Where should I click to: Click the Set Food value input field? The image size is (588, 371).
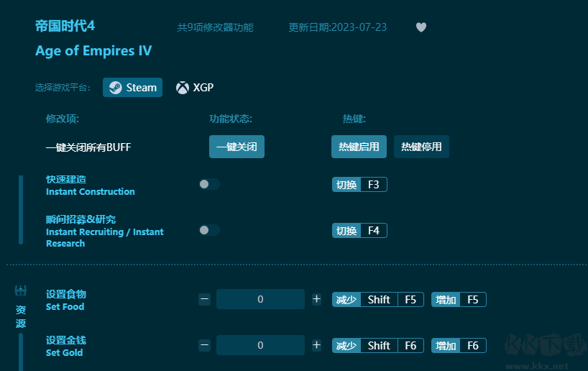point(260,299)
